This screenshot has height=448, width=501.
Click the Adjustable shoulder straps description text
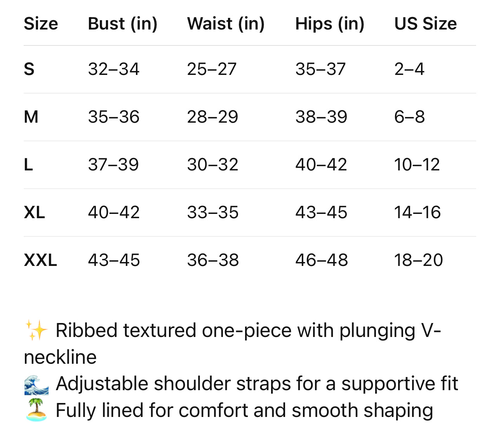point(257,384)
